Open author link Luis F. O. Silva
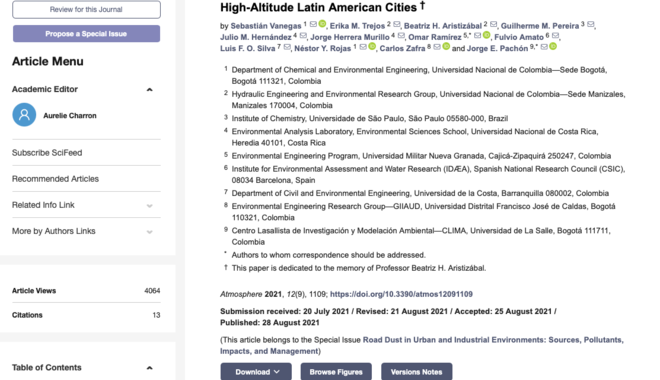Screen dimensions: 660x380 (248, 49)
